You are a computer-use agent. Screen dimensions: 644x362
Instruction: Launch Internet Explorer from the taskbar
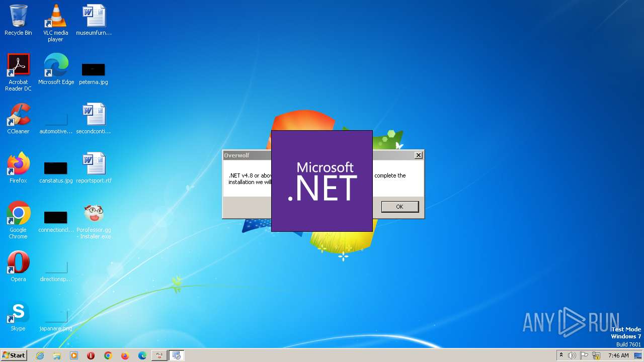[40, 355]
